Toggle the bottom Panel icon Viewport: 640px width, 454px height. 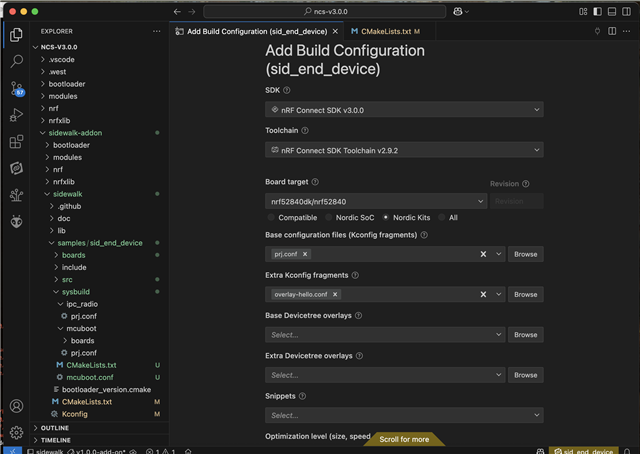click(x=612, y=11)
